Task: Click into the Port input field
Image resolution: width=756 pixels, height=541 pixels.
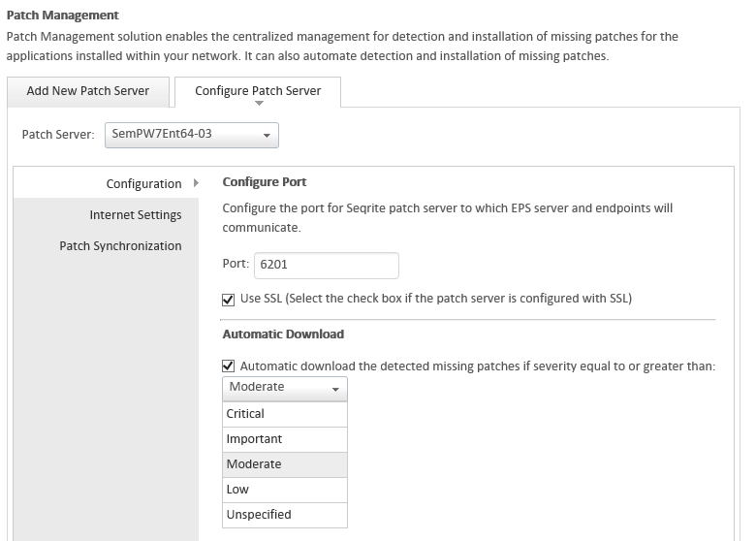Action: pyautogui.click(x=327, y=266)
